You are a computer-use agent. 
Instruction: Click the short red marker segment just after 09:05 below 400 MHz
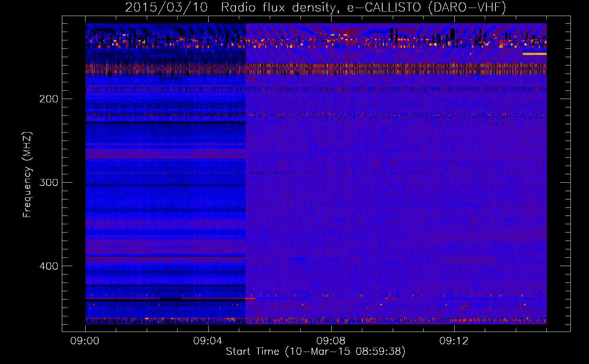coord(250,298)
